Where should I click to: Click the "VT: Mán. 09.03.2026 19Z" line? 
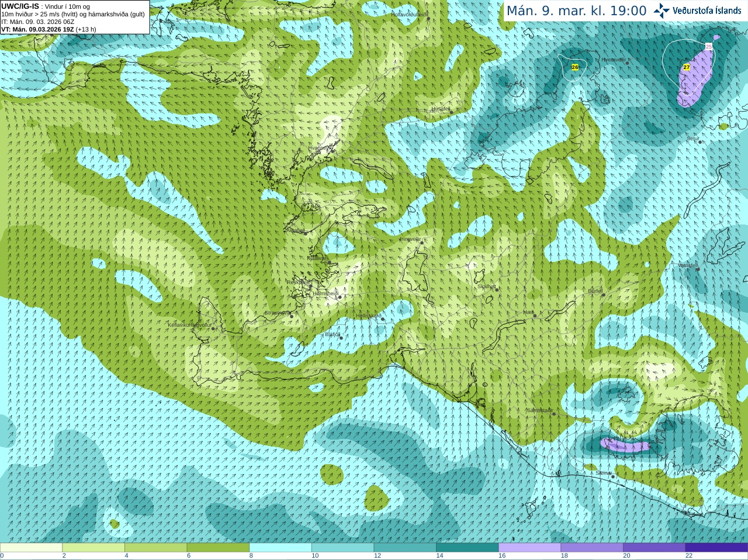37,29
